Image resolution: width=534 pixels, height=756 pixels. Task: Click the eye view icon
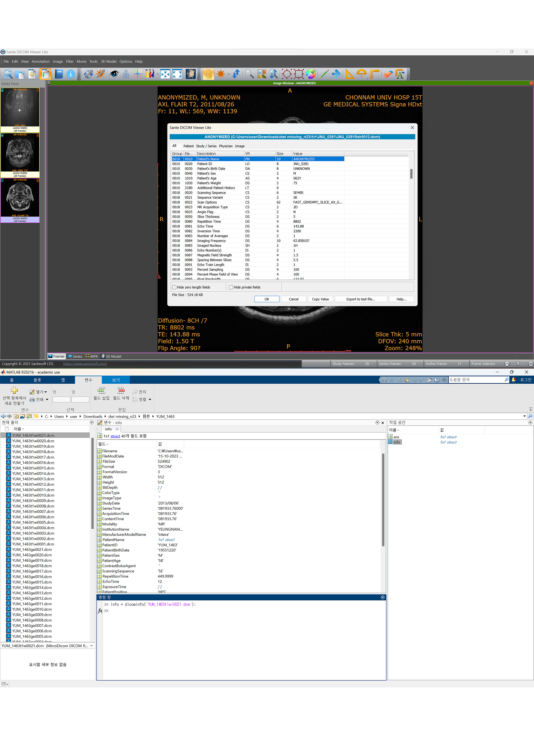tap(114, 74)
